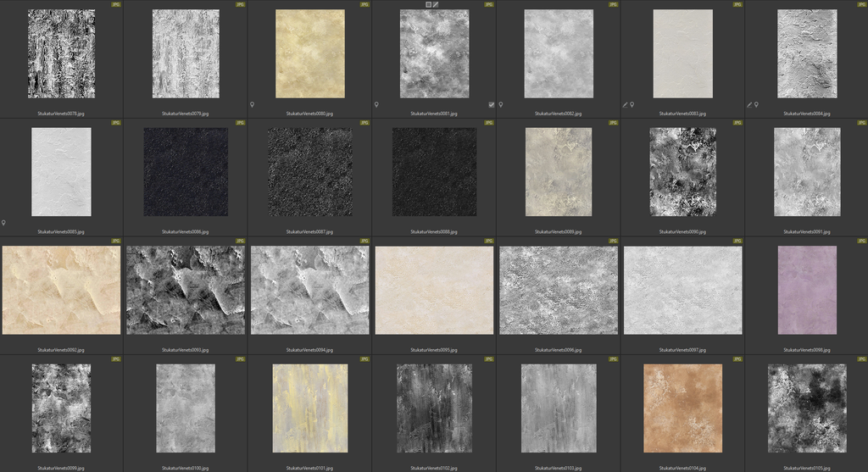The height and width of the screenshot is (472, 868).
Task: Click the location pin on StukaturVenets0080.jpg
Action: (x=252, y=104)
